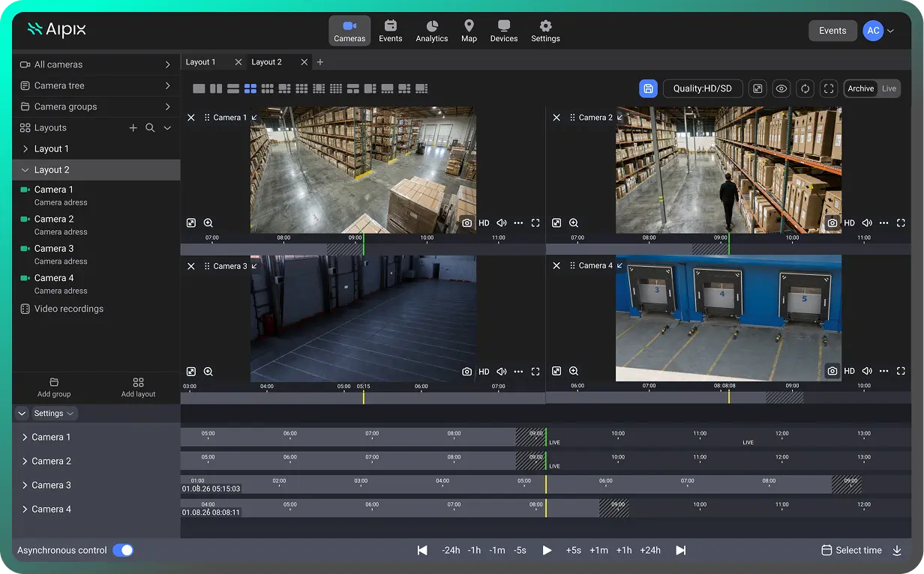Click Add group button
This screenshot has height=574, width=924.
click(x=54, y=387)
